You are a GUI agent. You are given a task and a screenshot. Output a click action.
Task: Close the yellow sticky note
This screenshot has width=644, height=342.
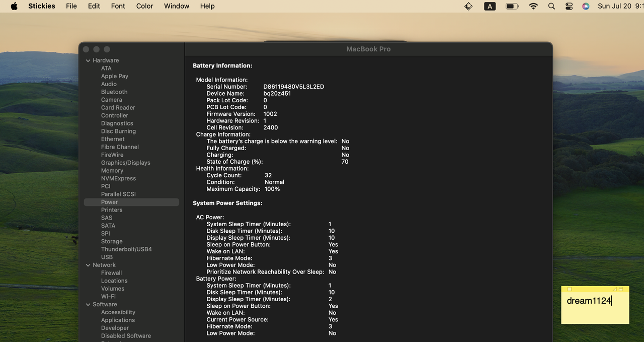(570, 289)
